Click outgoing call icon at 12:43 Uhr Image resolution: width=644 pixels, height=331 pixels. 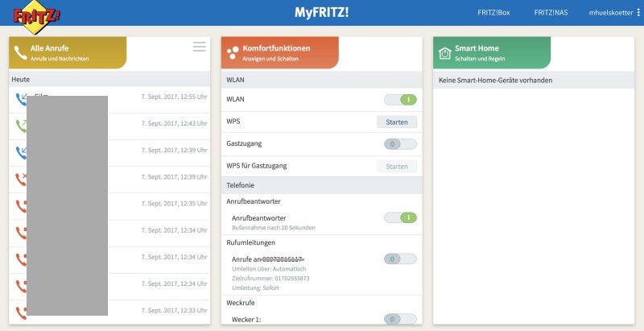pos(21,126)
